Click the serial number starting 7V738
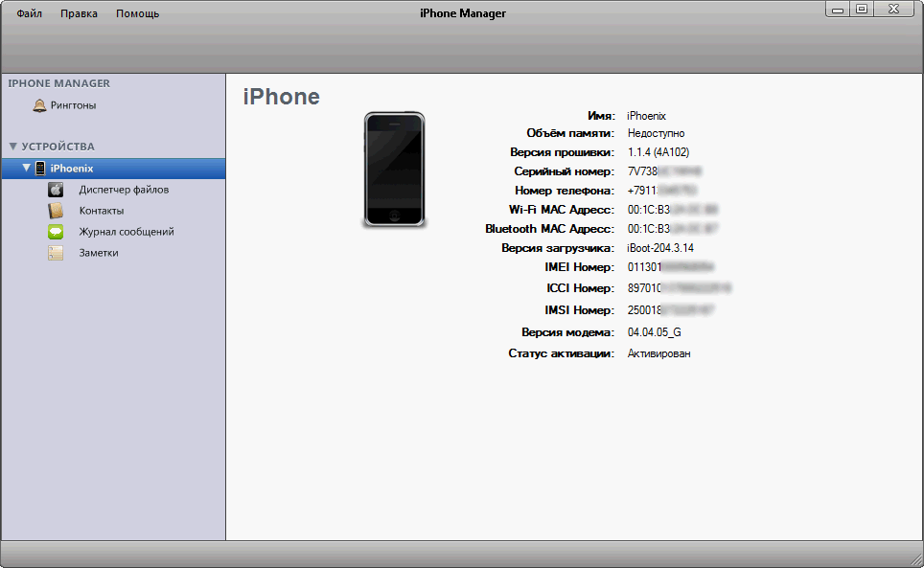The height and width of the screenshot is (568, 924). click(664, 171)
